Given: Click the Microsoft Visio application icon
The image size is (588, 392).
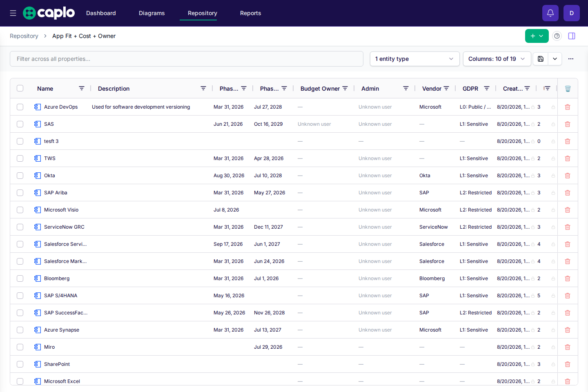Looking at the screenshot, I should pyautogui.click(x=38, y=210).
